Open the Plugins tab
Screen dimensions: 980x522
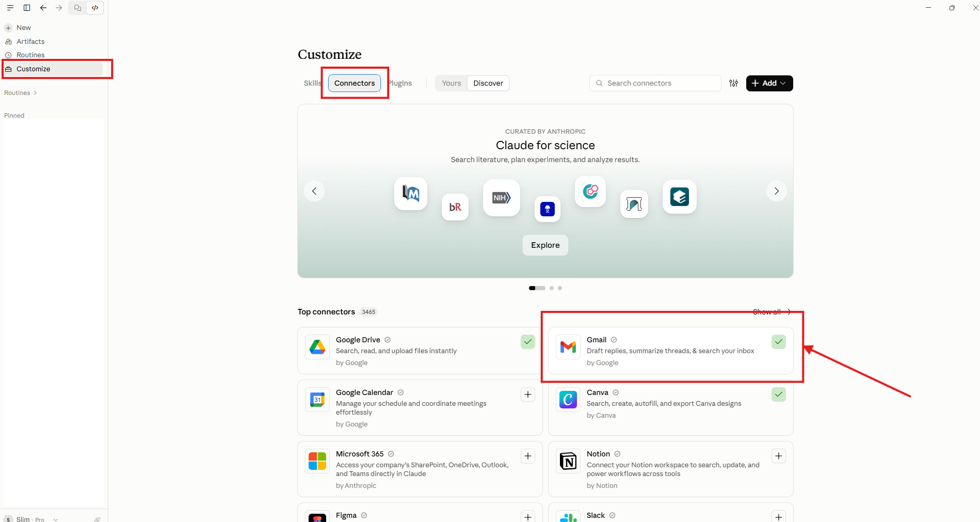[400, 83]
